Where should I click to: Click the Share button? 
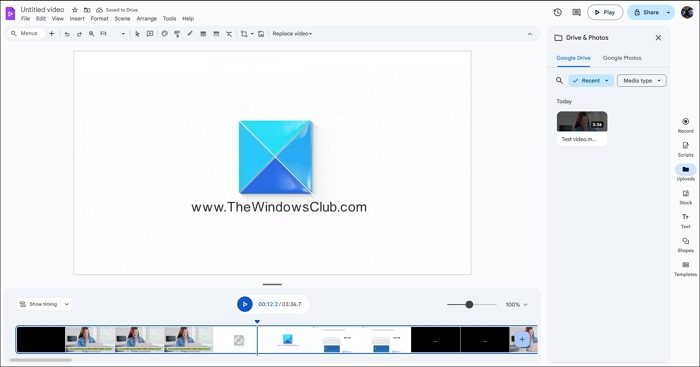[x=646, y=13]
